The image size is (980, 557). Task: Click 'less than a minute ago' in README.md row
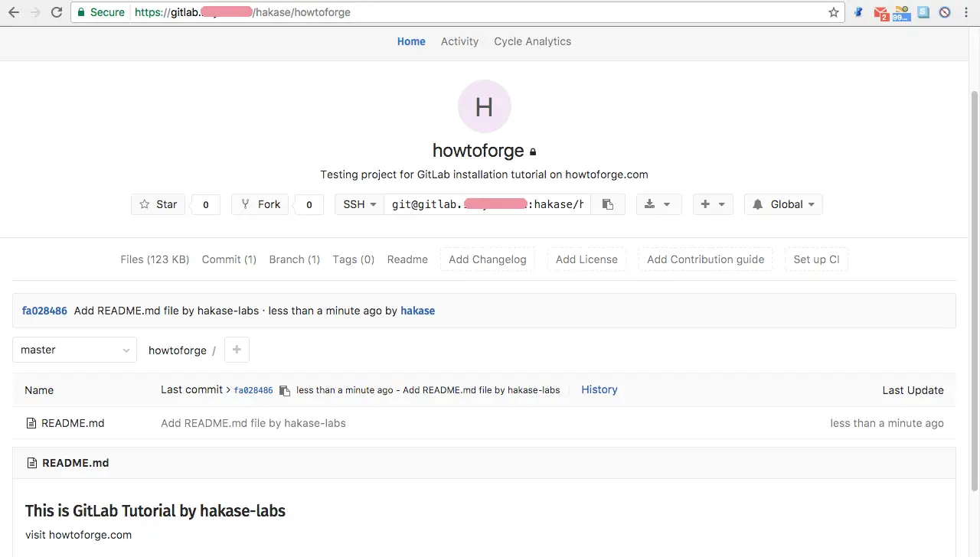click(887, 423)
